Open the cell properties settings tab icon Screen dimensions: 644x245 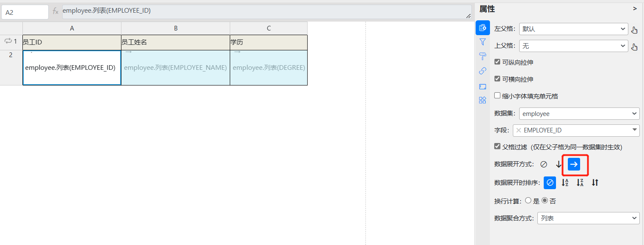click(482, 28)
